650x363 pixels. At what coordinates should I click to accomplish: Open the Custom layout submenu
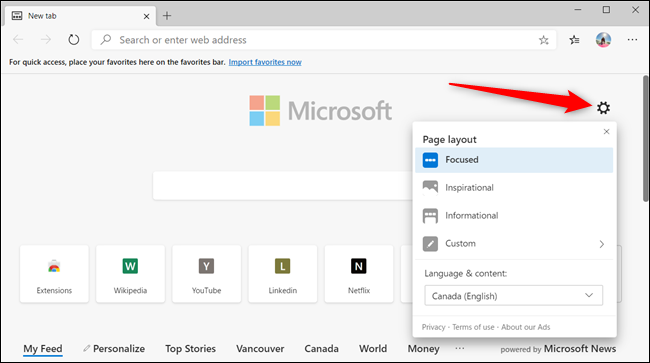point(514,244)
